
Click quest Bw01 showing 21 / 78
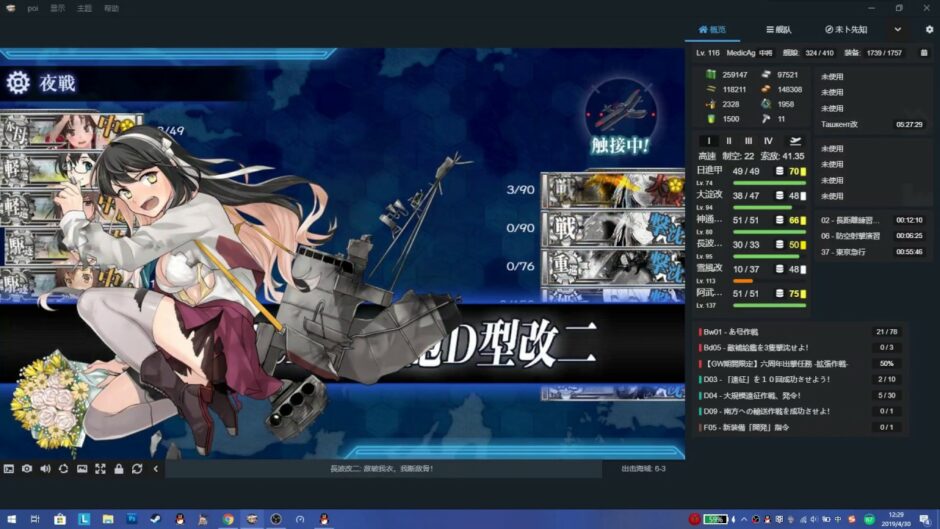coord(800,332)
